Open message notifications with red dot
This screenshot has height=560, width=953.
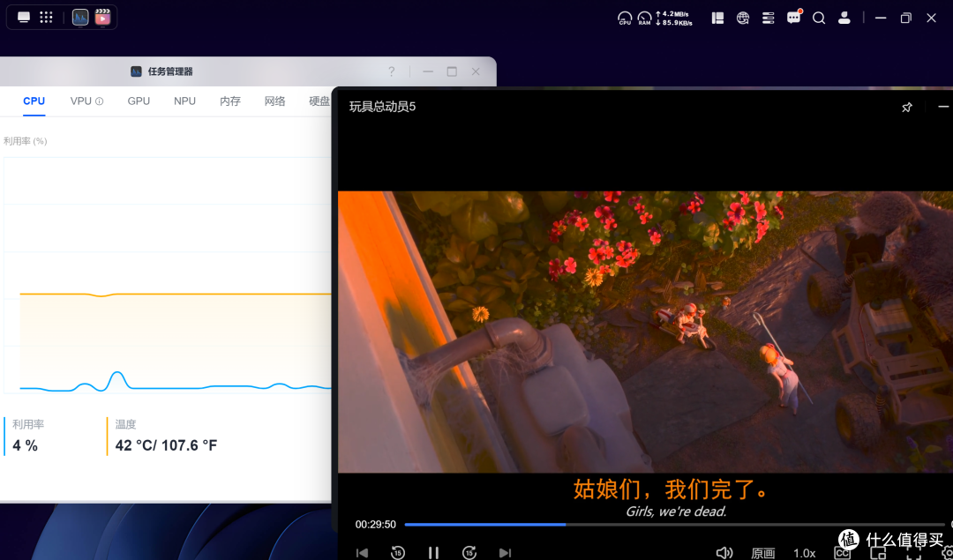click(794, 17)
